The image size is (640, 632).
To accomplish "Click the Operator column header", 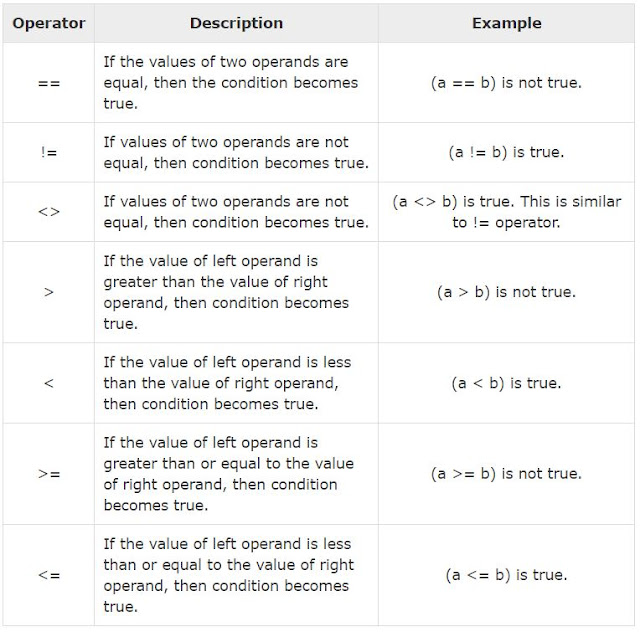I will (x=49, y=23).
